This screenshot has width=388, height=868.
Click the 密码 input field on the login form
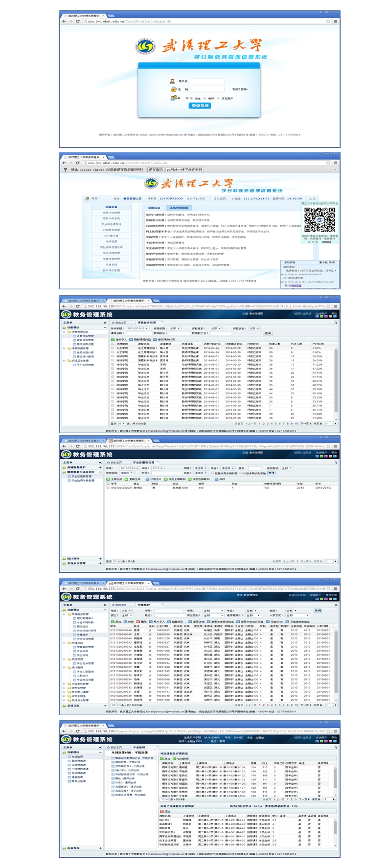coord(206,89)
